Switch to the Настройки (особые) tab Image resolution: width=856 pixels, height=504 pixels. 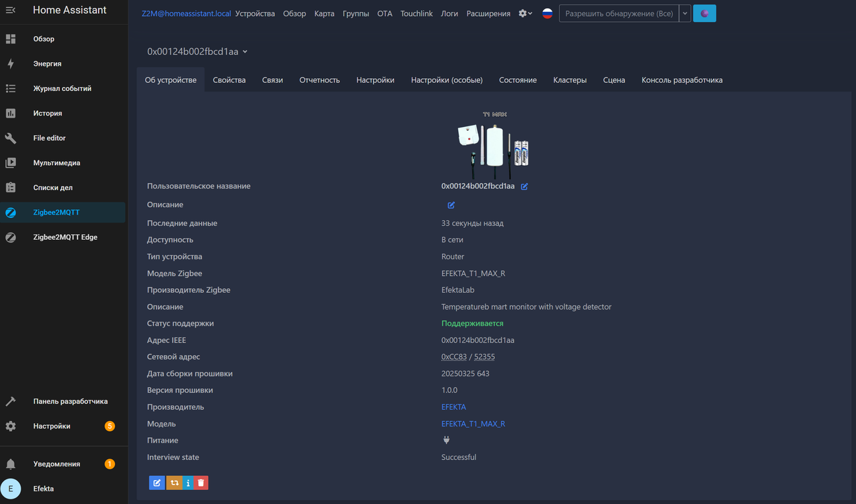tap(447, 80)
